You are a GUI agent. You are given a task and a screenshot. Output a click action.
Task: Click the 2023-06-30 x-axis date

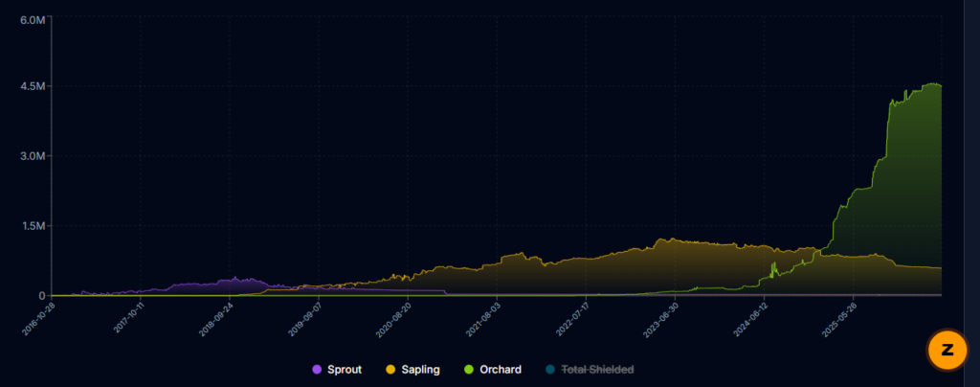click(662, 319)
